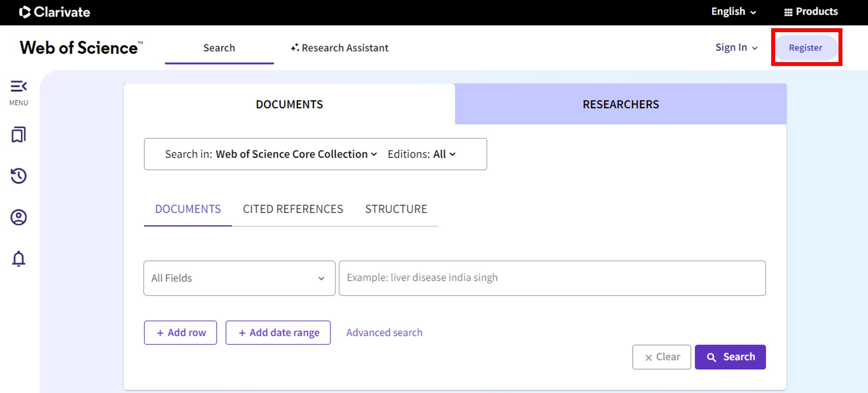Open the alerts bell icon

[19, 259]
